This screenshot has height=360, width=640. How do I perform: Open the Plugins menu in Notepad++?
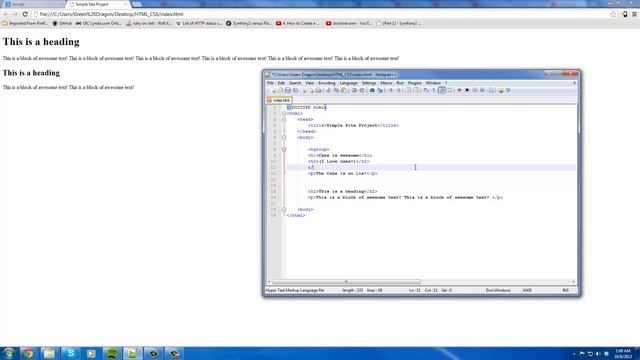pyautogui.click(x=415, y=83)
